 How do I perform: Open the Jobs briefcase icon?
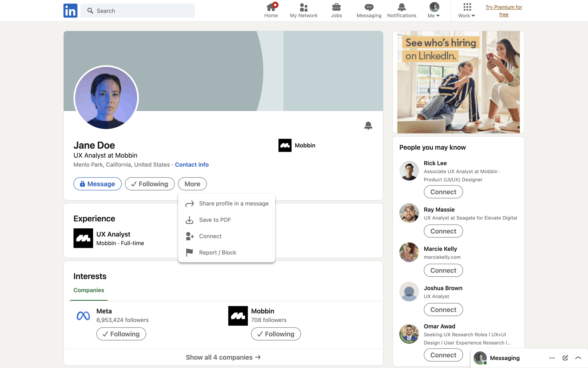(x=336, y=10)
